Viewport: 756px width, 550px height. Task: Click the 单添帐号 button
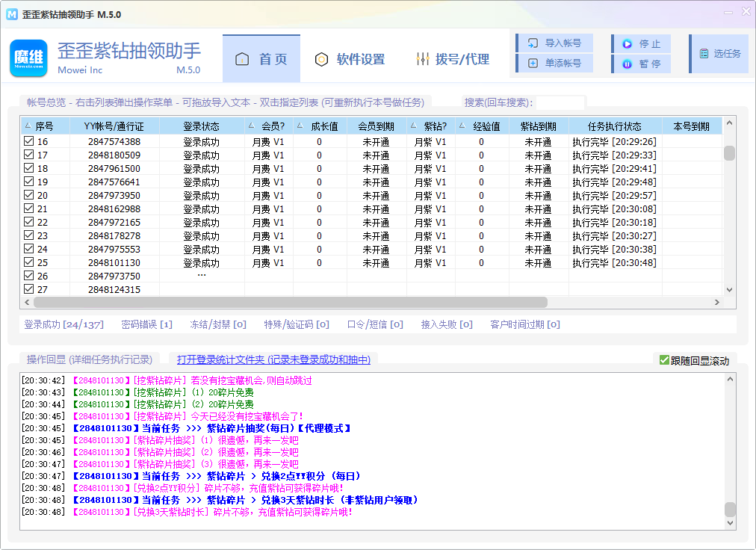click(x=554, y=64)
